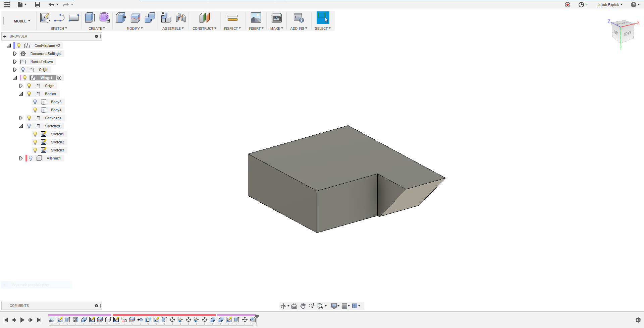
Task: Activate the Select tool icon
Action: [323, 18]
